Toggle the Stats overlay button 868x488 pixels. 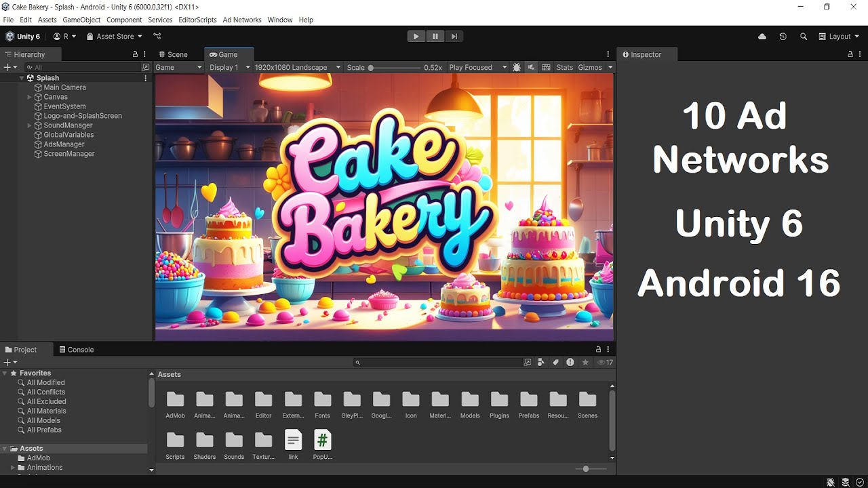(x=564, y=67)
